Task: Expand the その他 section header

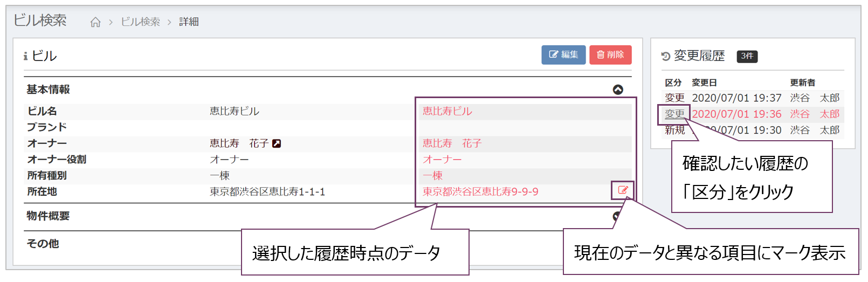Action: [x=43, y=244]
